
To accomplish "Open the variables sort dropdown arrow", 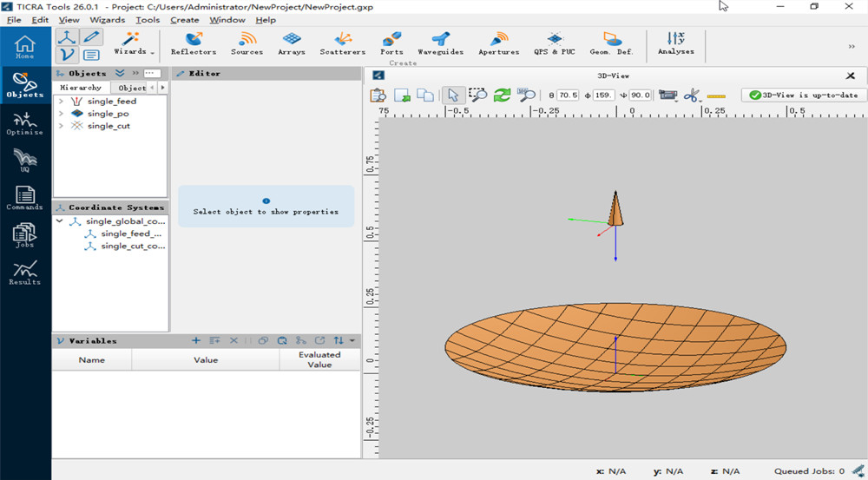I will point(352,340).
